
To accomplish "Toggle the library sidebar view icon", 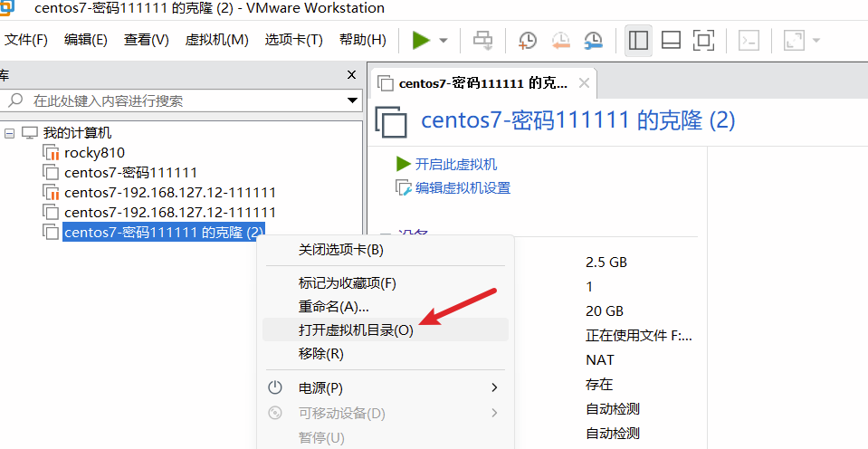I will coord(638,41).
